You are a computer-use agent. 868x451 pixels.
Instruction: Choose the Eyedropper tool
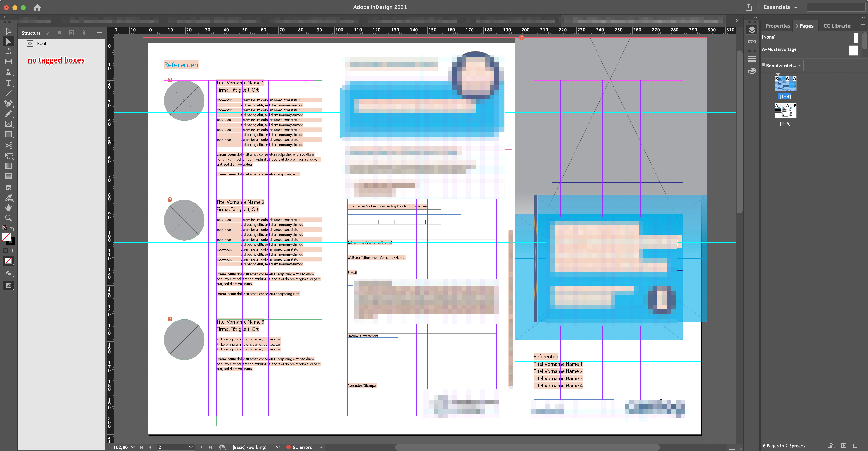[x=8, y=198]
